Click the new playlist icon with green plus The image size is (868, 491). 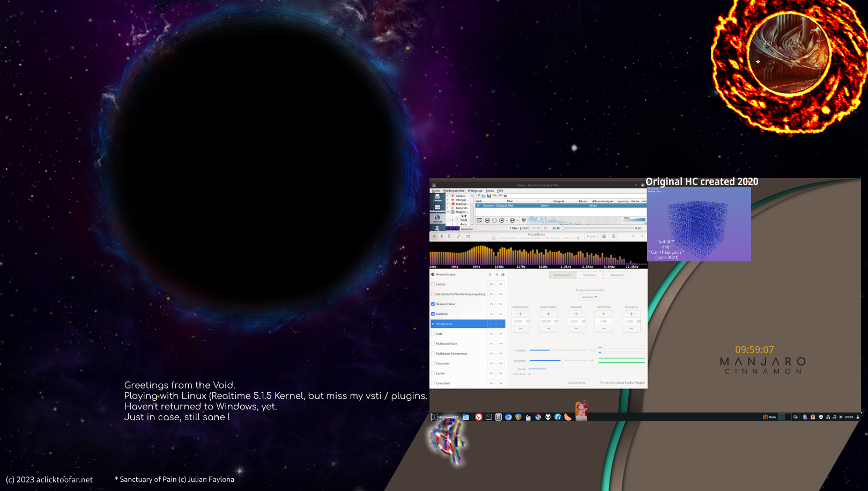[478, 196]
